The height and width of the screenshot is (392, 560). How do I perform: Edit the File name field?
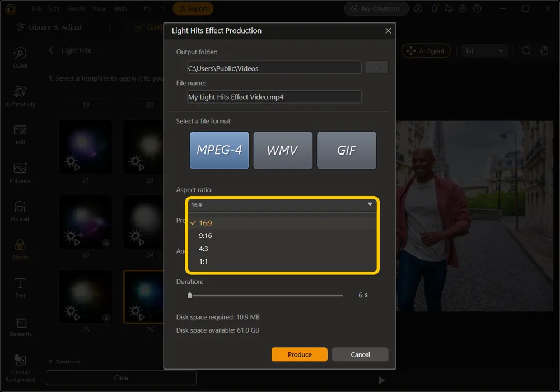[x=274, y=97]
